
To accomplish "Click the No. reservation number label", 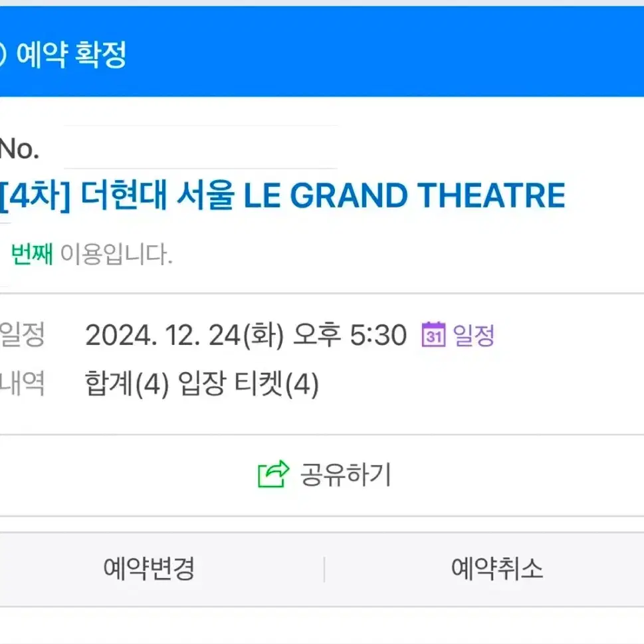I will 19,148.
